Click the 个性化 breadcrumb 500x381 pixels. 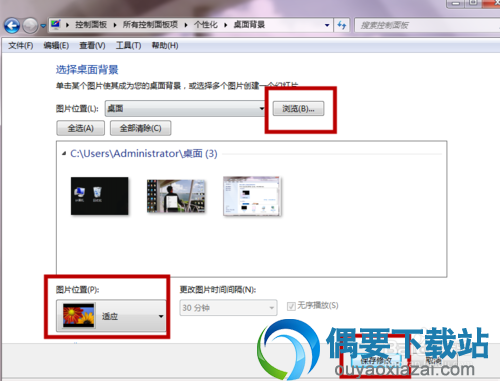click(x=206, y=25)
